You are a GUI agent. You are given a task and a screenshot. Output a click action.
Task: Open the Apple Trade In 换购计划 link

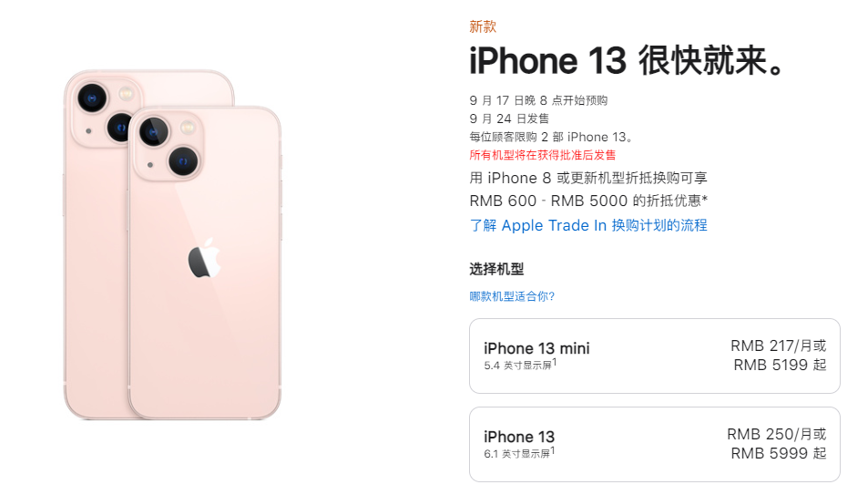tap(588, 225)
